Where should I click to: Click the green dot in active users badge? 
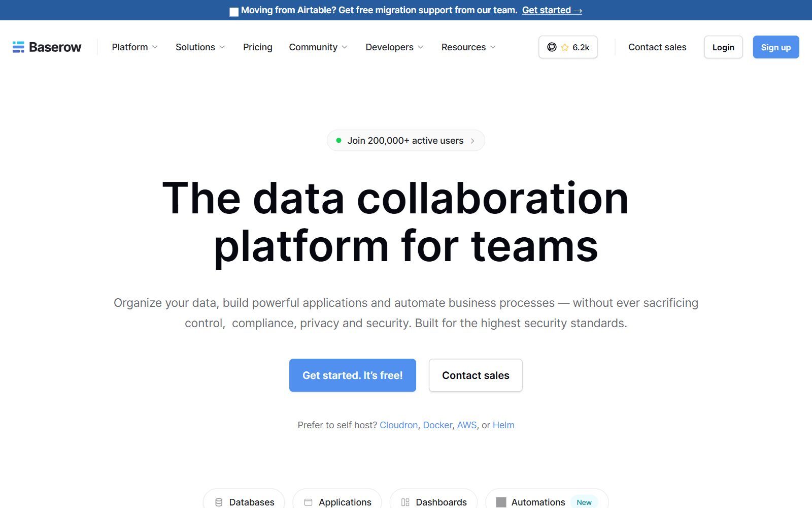(339, 140)
